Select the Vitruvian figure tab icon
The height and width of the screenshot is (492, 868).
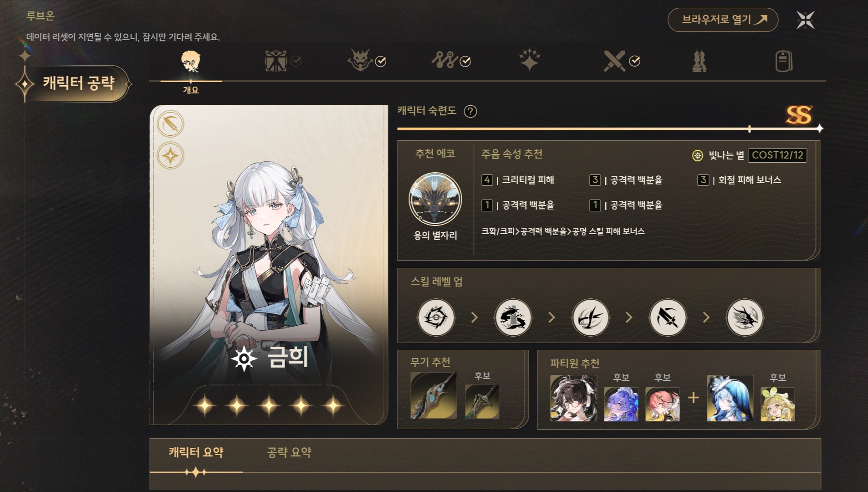276,61
